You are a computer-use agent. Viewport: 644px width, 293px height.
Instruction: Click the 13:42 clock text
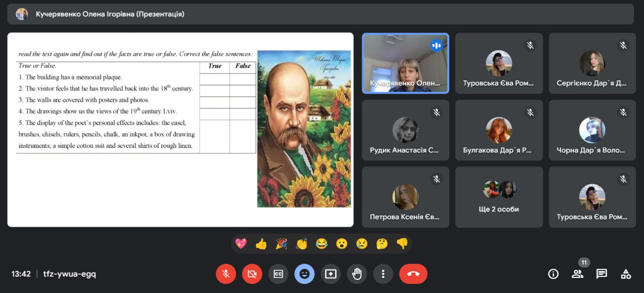click(21, 274)
